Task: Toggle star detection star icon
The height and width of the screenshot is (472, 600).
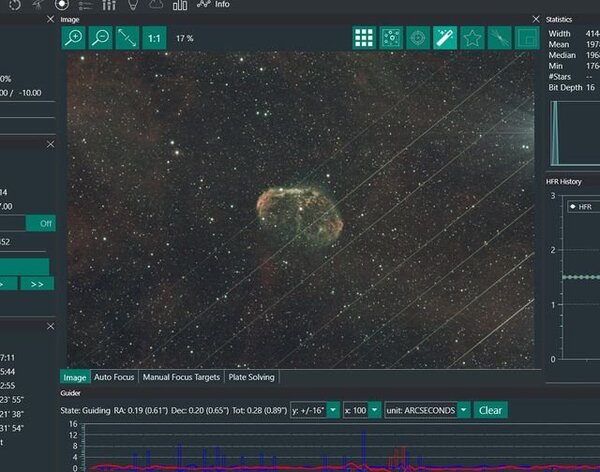Action: coord(472,38)
